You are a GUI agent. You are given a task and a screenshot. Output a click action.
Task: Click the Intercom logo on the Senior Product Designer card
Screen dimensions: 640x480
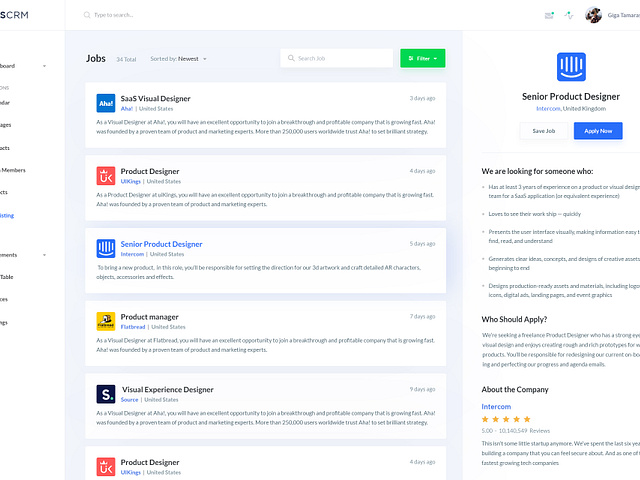[x=106, y=249]
